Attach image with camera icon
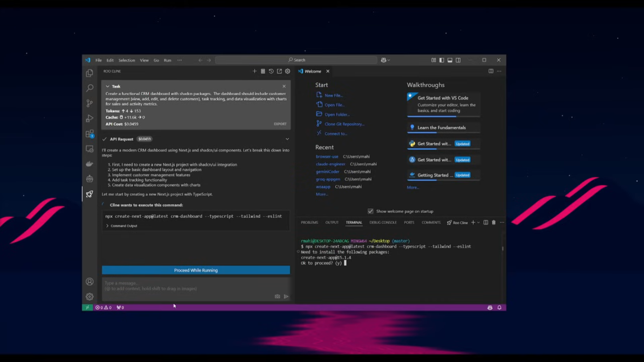This screenshot has height=362, width=644. 277,296
